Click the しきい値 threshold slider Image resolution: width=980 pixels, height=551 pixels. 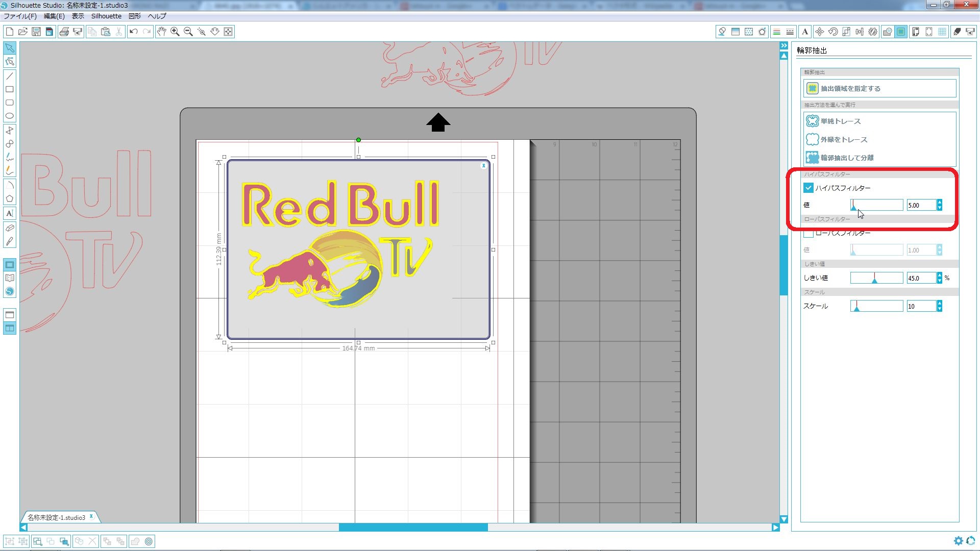[876, 278]
